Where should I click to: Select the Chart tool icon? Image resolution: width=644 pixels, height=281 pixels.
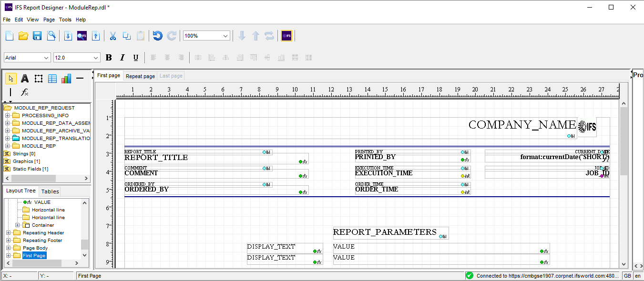tap(66, 79)
